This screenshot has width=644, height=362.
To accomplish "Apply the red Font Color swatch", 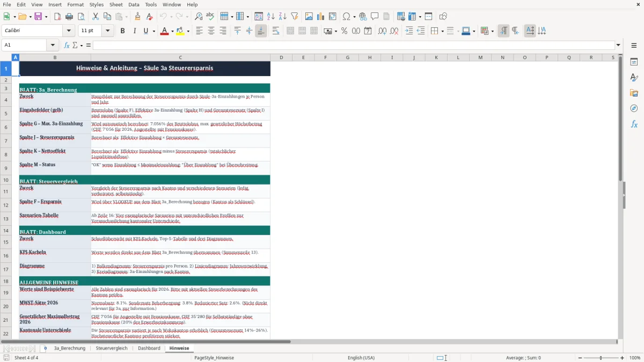I will point(164,31).
